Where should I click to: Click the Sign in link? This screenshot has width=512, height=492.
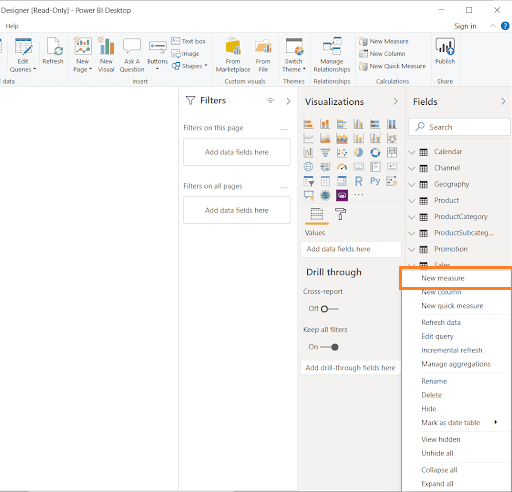[x=465, y=26]
